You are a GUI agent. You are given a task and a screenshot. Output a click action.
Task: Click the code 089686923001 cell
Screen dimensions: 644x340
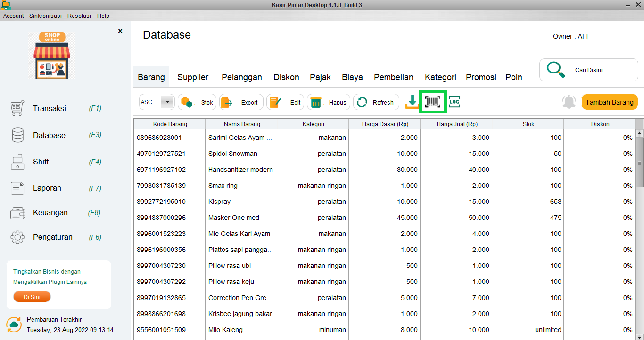170,138
